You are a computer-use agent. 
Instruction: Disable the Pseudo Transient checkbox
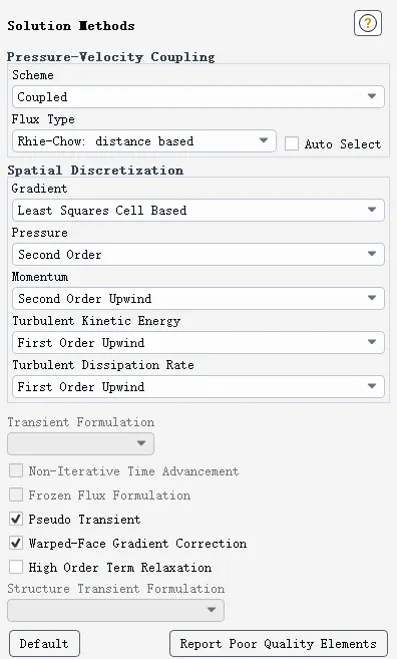coord(16,519)
